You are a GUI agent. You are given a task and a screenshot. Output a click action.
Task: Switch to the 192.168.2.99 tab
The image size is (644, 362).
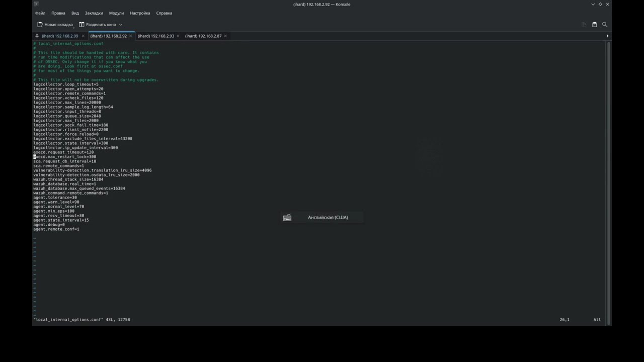(x=60, y=36)
